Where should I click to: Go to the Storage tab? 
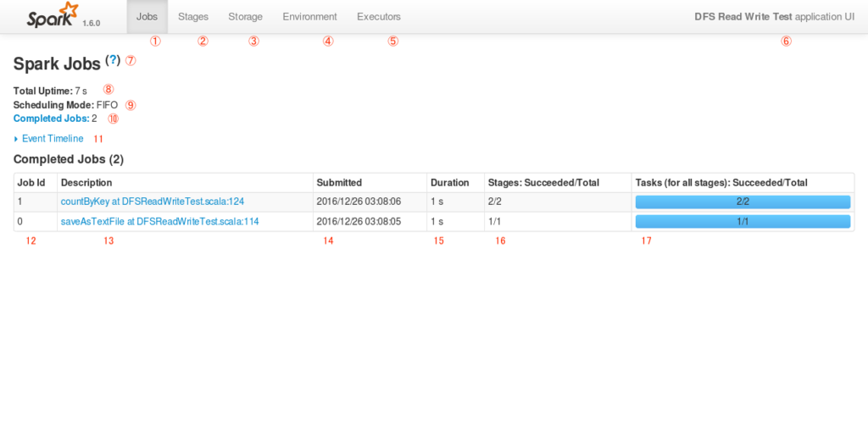[245, 17]
